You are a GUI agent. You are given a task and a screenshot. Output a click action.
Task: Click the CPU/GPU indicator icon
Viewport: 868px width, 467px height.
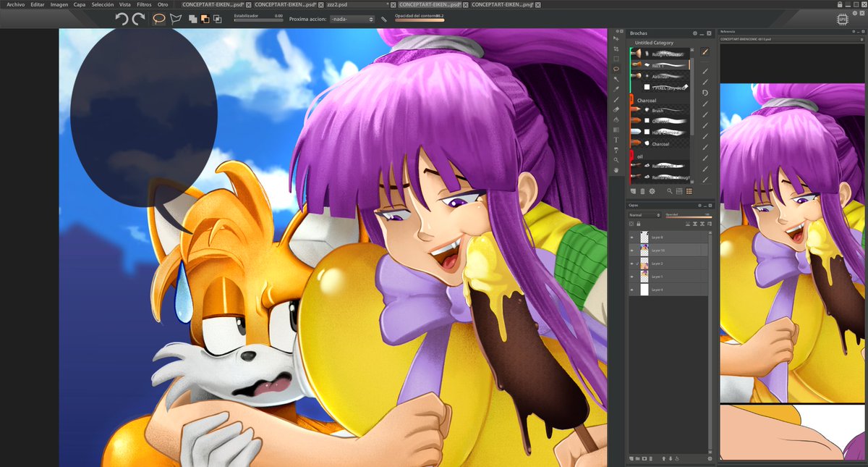(841, 19)
